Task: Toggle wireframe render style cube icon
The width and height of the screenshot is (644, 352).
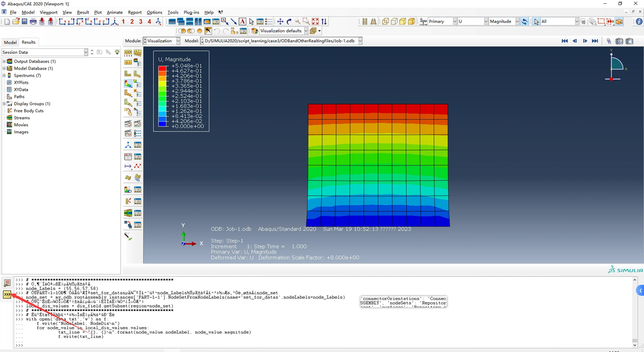Action: 385,22
